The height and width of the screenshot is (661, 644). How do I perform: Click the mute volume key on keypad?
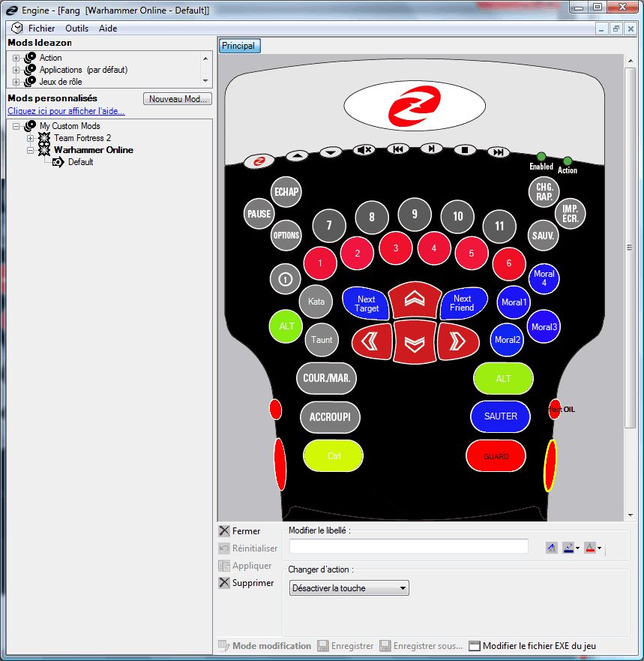[364, 149]
